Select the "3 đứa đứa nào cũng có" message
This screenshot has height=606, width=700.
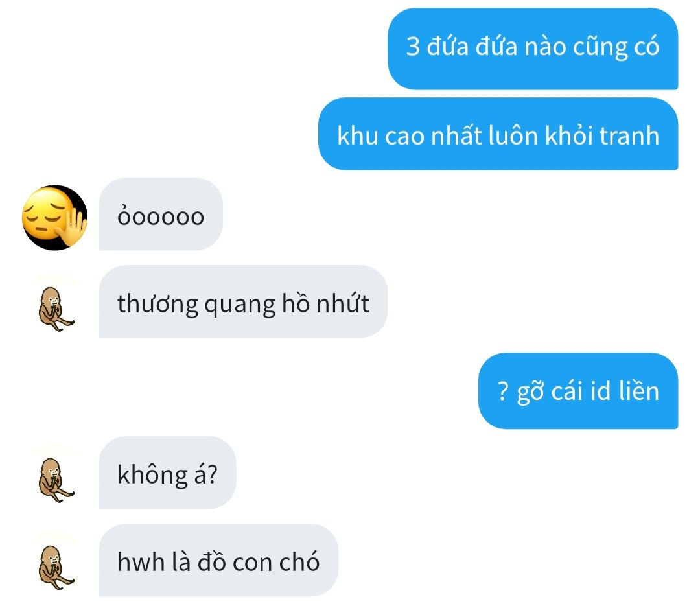coord(533,48)
